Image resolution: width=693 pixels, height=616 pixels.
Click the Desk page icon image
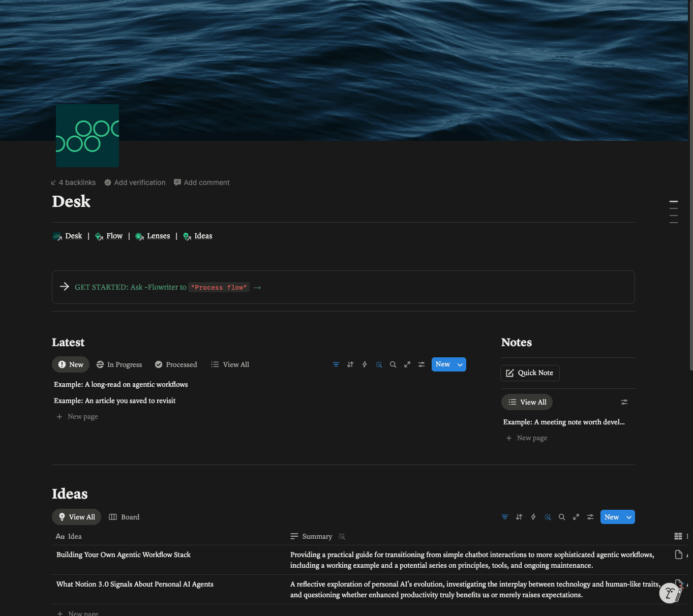click(x=87, y=136)
